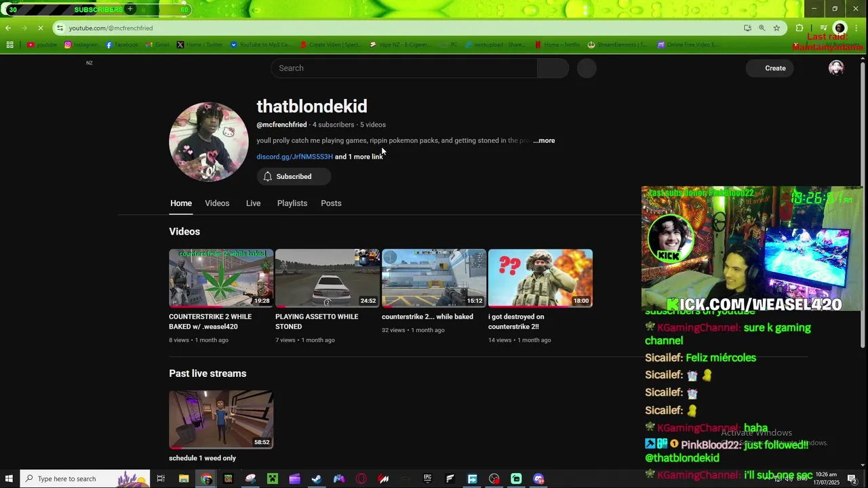
Task: Play COUNTERSTRIKE 2 WHILE BAKED w/ .weasel420 thumbnail
Action: (221, 278)
